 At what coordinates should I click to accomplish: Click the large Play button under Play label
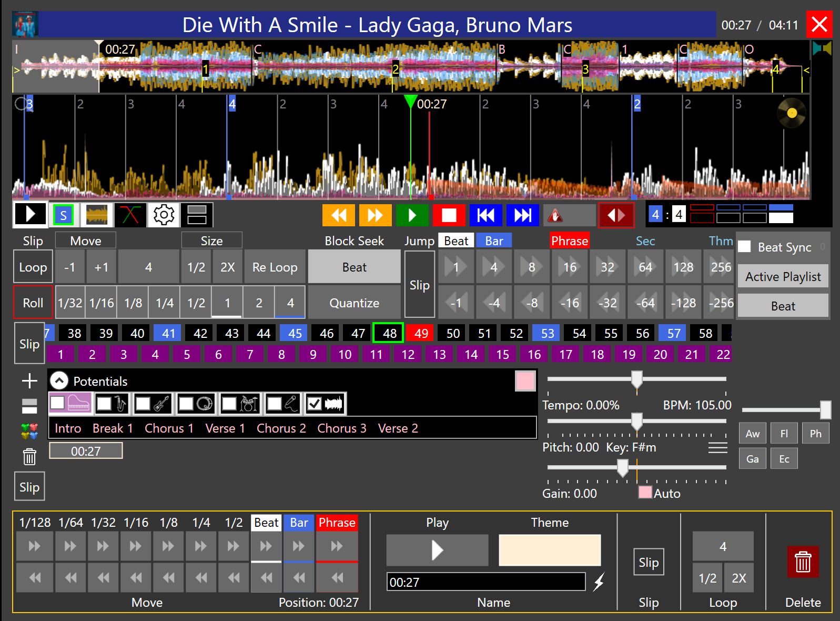click(437, 550)
